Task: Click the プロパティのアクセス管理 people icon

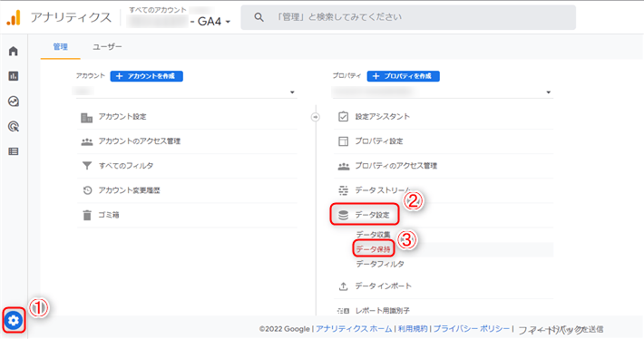Action: (x=344, y=166)
